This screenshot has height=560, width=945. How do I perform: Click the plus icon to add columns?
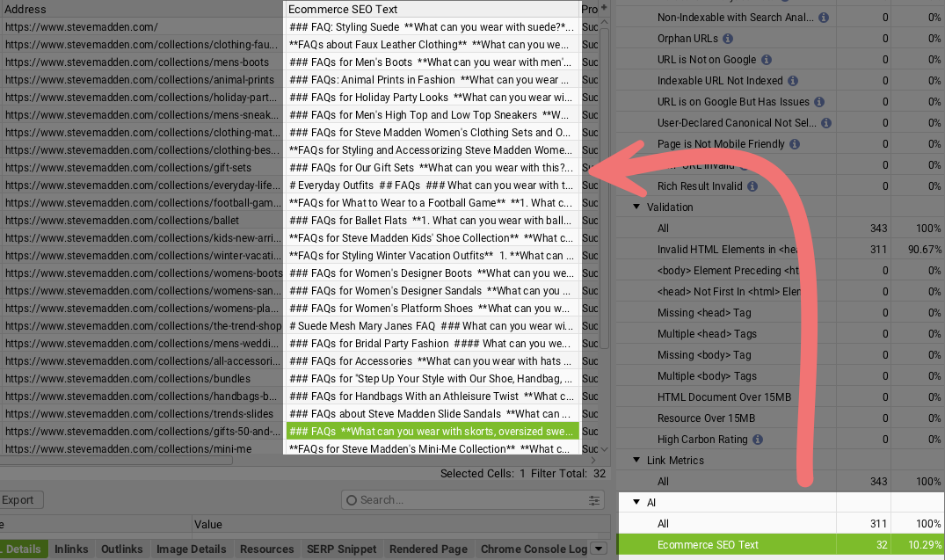coord(604,8)
